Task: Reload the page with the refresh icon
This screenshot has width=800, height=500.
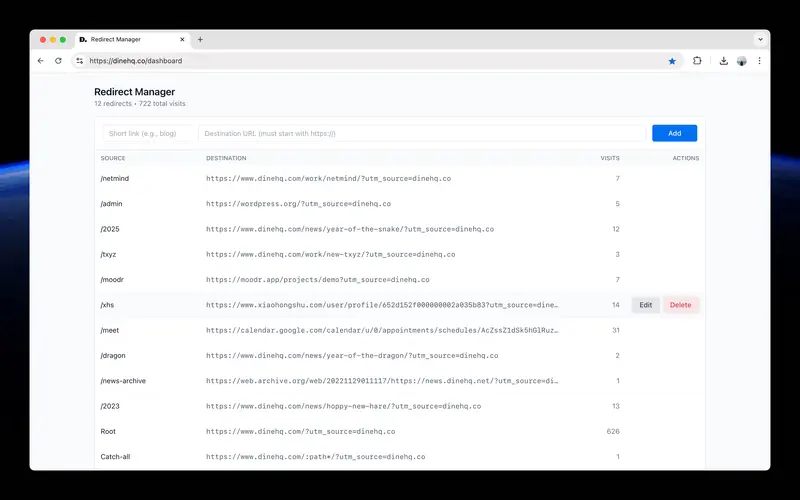Action: [x=58, y=61]
